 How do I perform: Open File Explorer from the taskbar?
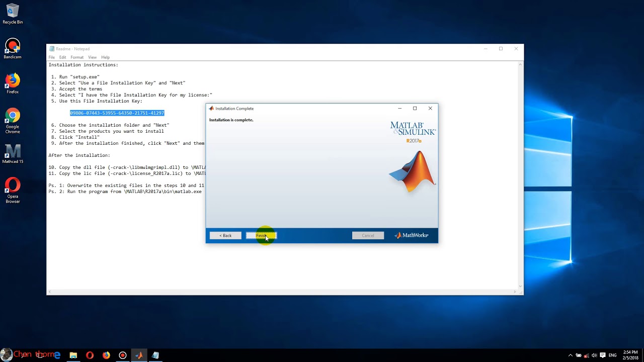[73, 355]
